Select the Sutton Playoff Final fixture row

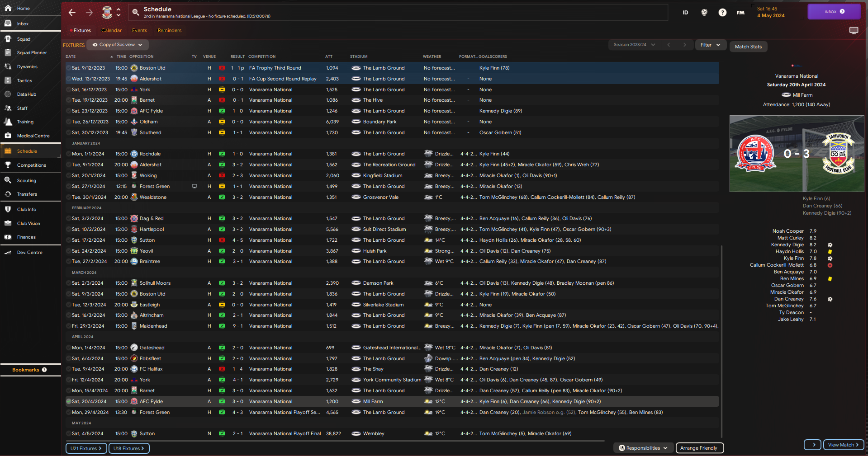pyautogui.click(x=392, y=433)
